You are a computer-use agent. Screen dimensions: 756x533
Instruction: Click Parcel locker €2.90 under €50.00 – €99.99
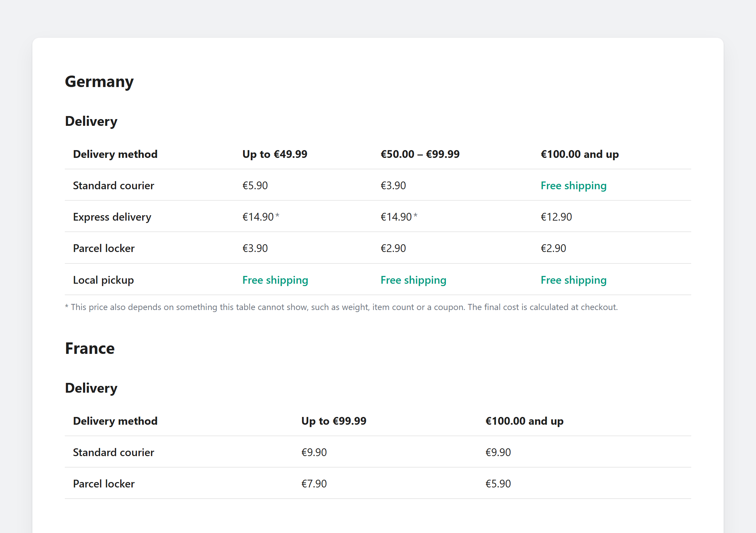pyautogui.click(x=393, y=248)
